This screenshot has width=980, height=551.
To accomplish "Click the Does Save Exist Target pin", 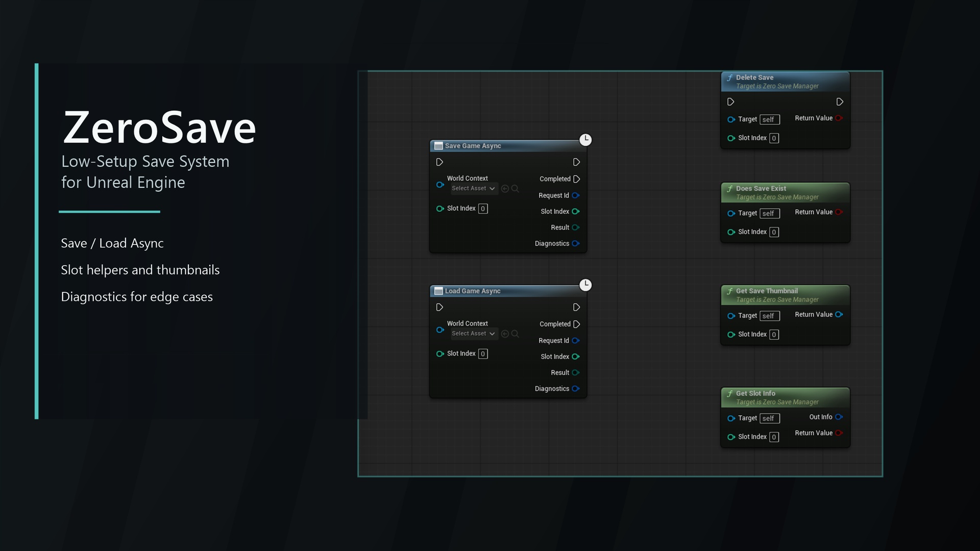I will tap(731, 213).
